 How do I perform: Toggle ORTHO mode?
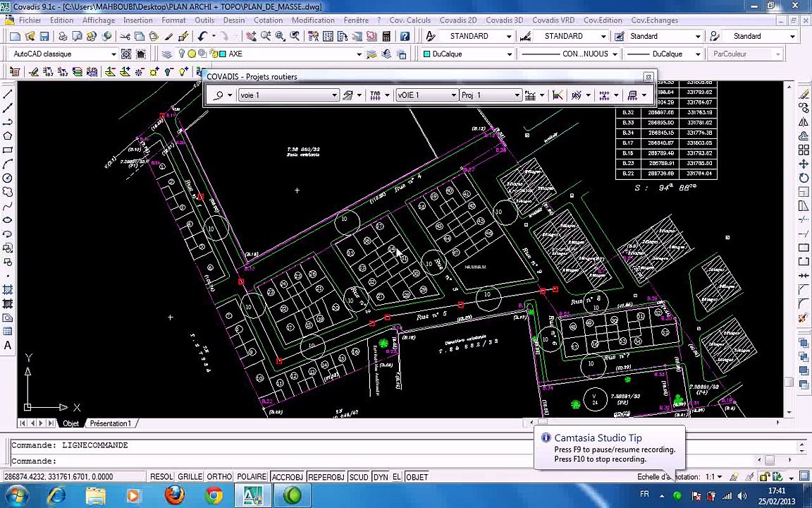tap(219, 477)
